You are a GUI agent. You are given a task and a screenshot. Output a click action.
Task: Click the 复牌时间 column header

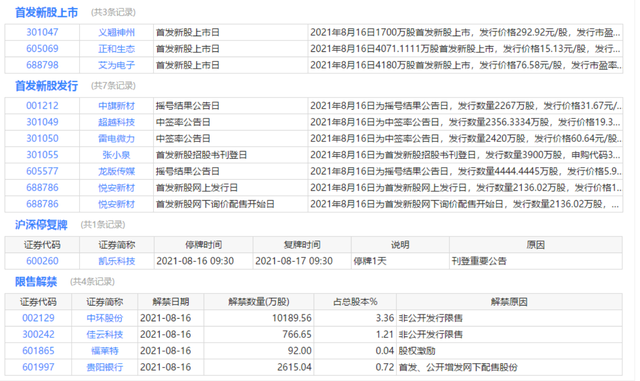(302, 245)
